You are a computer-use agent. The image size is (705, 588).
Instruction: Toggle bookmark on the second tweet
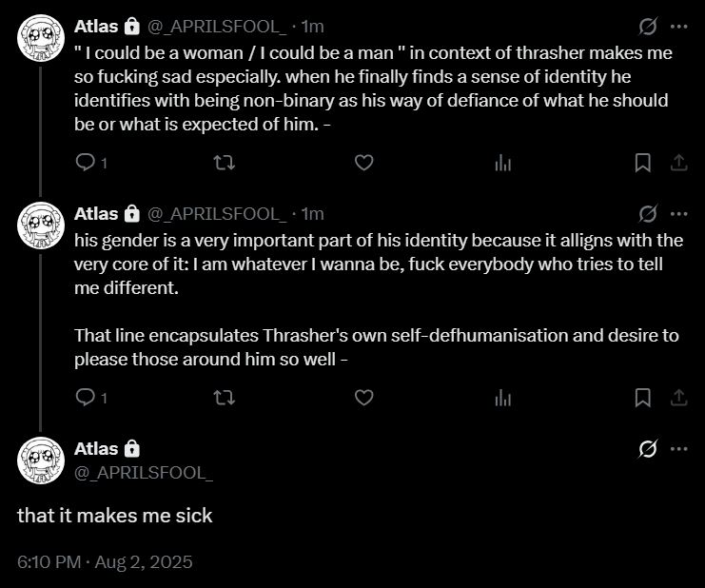(x=643, y=397)
